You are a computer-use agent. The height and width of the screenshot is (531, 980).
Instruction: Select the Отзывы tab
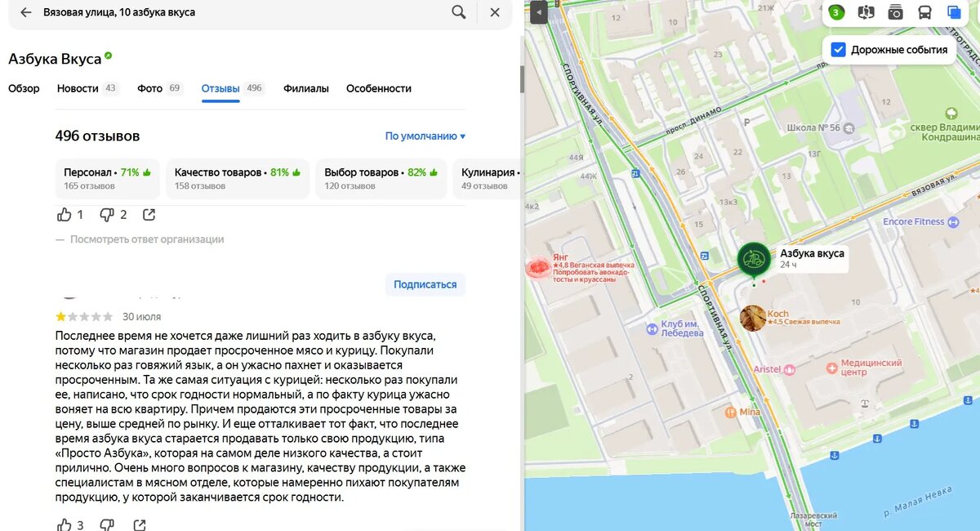click(x=233, y=88)
